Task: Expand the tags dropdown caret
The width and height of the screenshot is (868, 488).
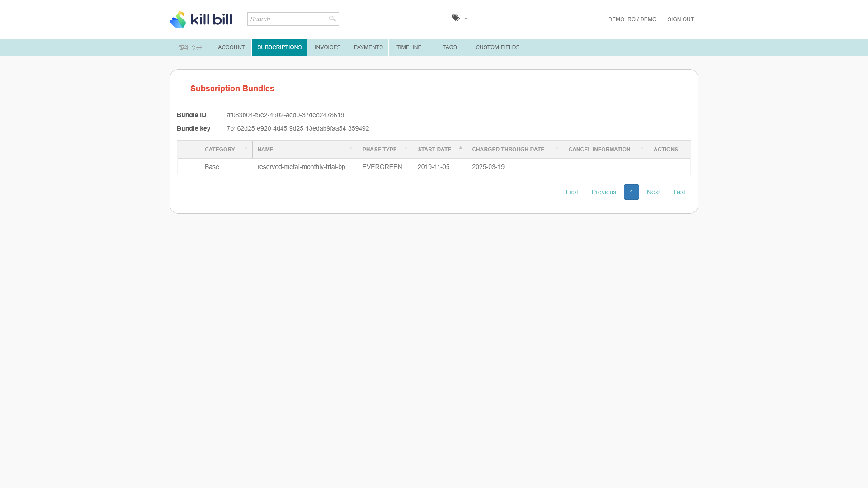Action: 466,19
